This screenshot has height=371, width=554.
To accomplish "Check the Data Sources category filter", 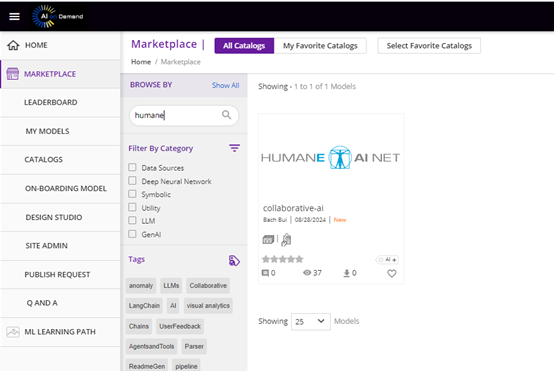I will pos(132,167).
